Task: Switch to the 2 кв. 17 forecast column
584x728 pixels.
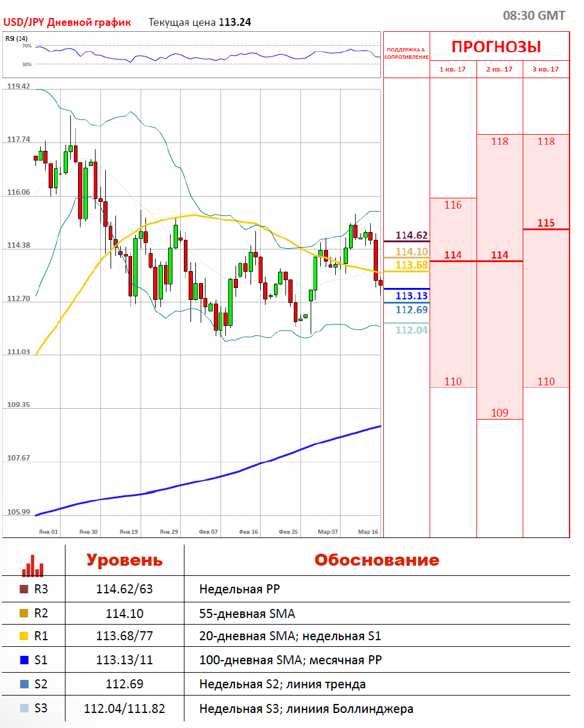Action: 499,69
